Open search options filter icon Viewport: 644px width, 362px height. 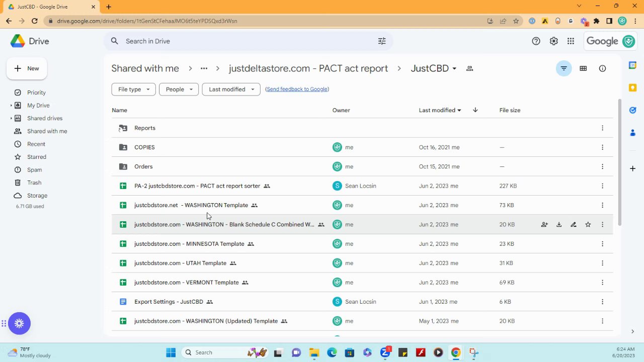coord(382,41)
